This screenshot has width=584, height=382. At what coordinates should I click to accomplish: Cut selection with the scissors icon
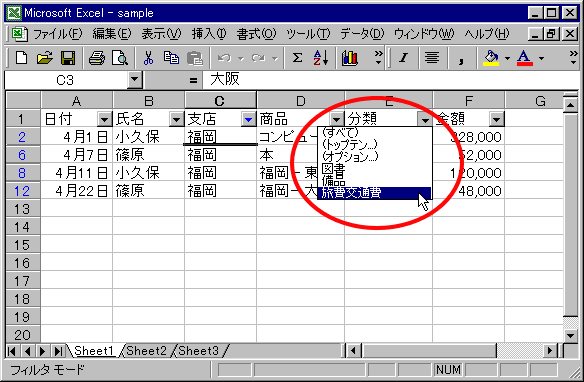point(148,58)
